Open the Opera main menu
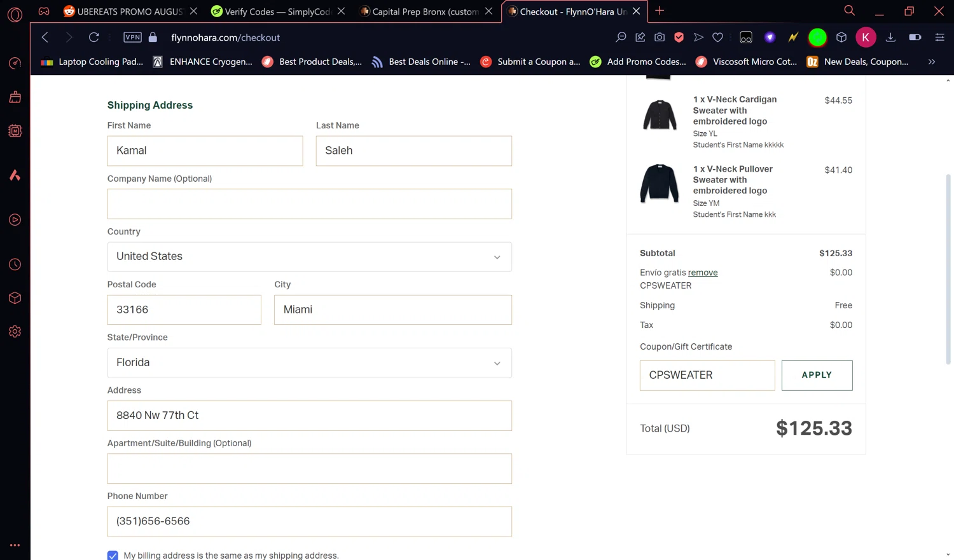The width and height of the screenshot is (954, 560). tap(15, 14)
